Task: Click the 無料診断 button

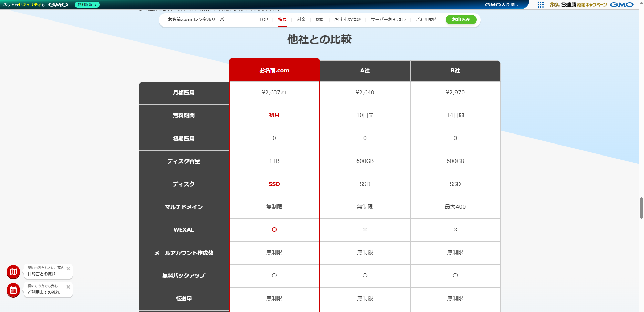Action: (87, 5)
